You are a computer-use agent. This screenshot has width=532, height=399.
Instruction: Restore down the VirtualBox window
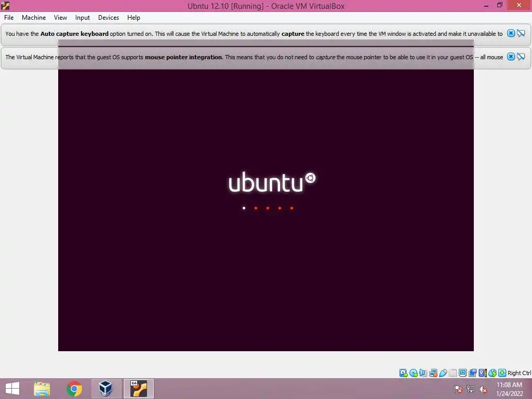pos(500,5)
